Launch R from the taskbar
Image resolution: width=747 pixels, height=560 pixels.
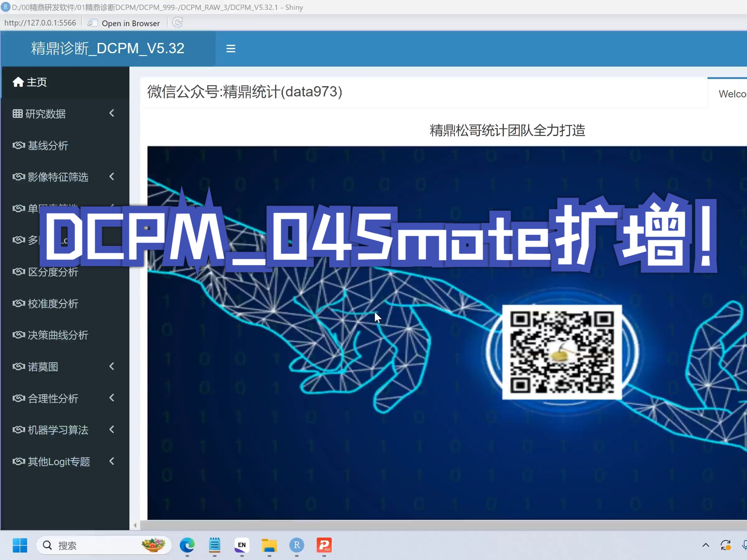click(296, 545)
